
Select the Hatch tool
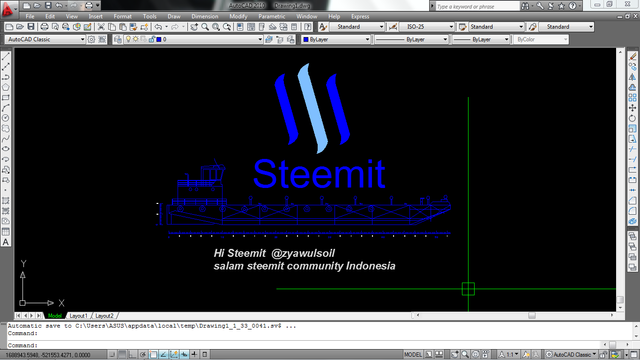pyautogui.click(x=6, y=200)
